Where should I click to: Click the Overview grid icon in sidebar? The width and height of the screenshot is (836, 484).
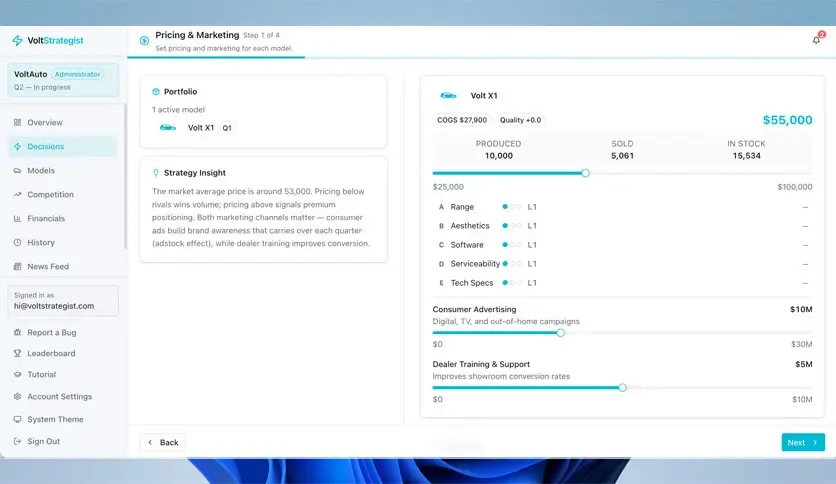pos(18,123)
